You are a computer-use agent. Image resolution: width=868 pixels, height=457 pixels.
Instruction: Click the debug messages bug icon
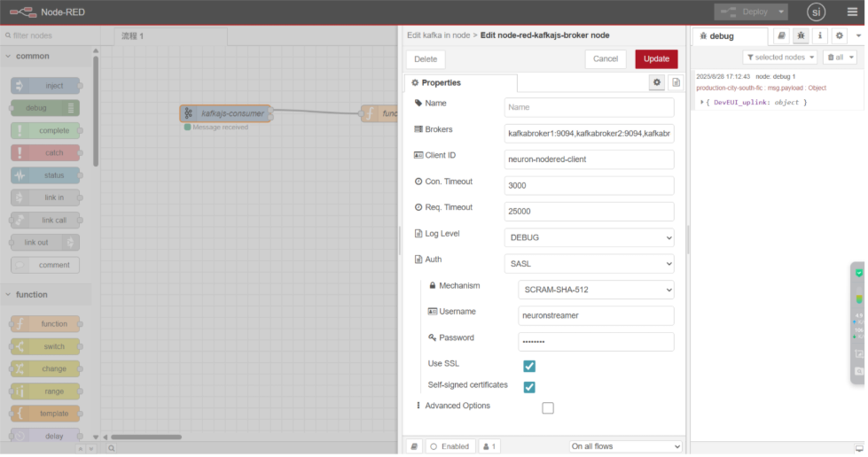(801, 36)
